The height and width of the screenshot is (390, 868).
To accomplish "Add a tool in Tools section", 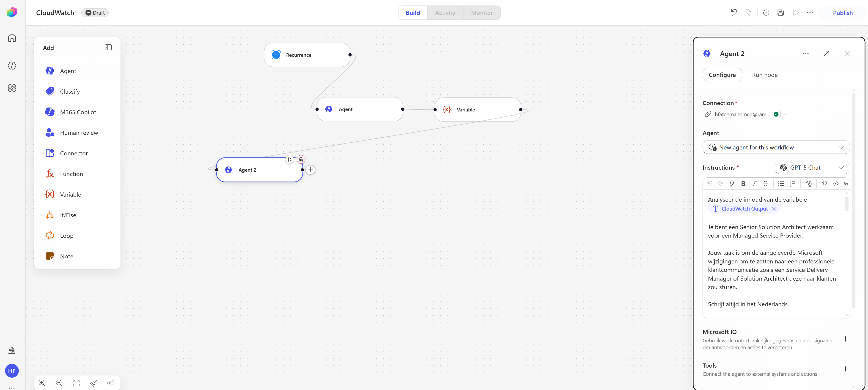I will [x=845, y=369].
